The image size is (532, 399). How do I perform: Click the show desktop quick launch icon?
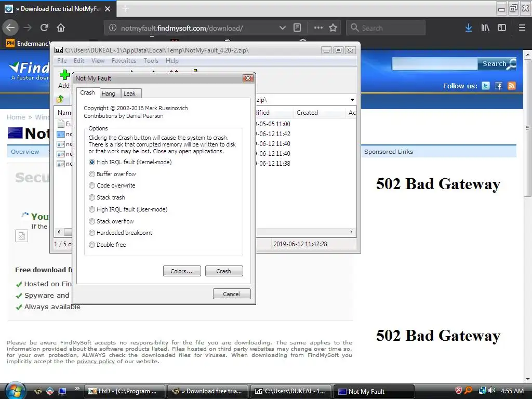(62, 391)
